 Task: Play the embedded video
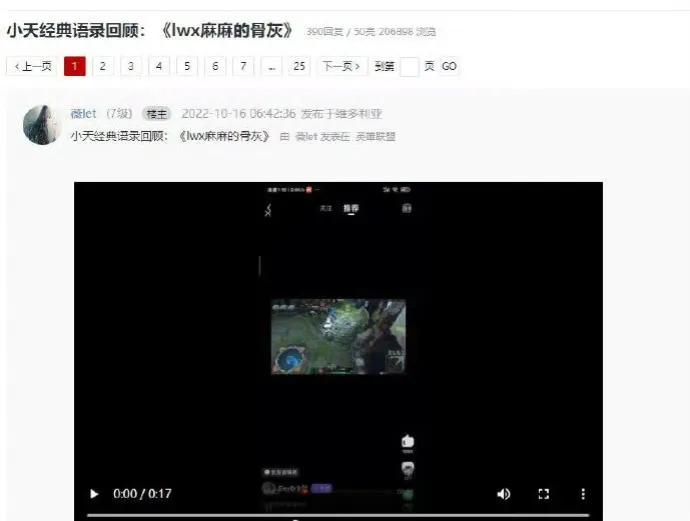[x=94, y=494]
